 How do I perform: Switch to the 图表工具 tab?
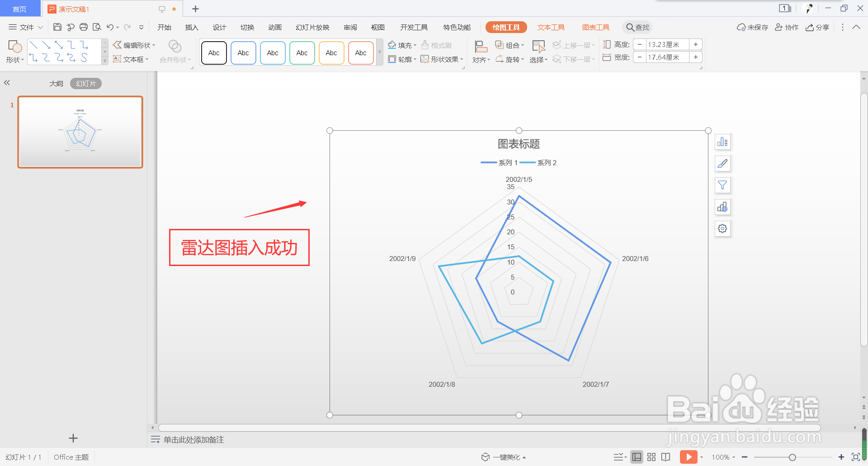(x=595, y=27)
